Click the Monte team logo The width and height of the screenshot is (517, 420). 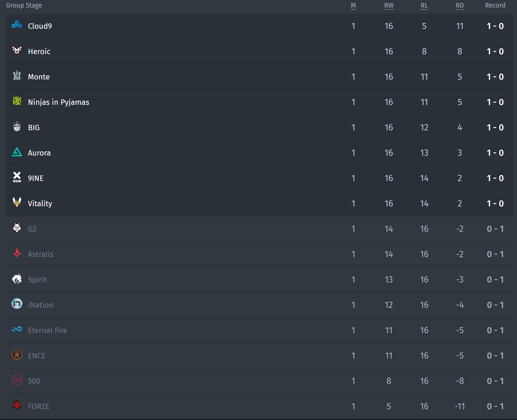pos(17,75)
